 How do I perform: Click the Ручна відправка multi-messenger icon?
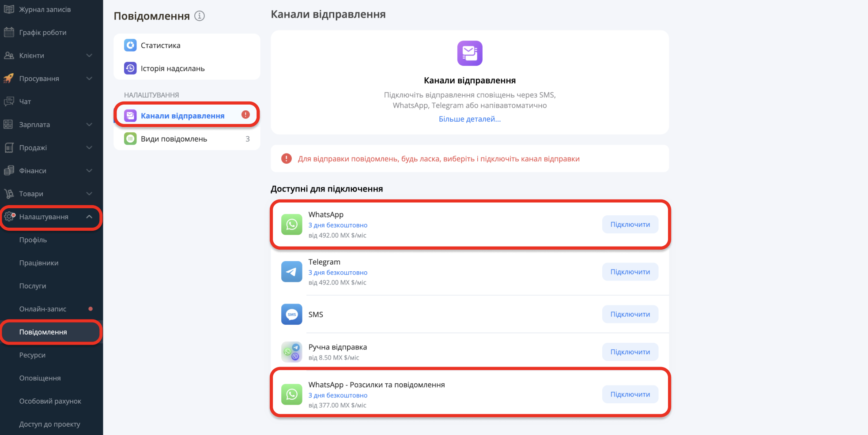click(x=291, y=352)
